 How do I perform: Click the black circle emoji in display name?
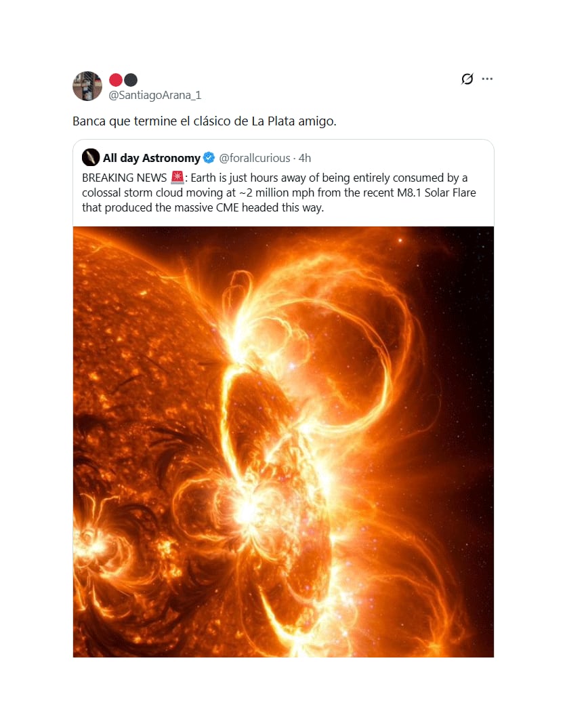(x=131, y=80)
